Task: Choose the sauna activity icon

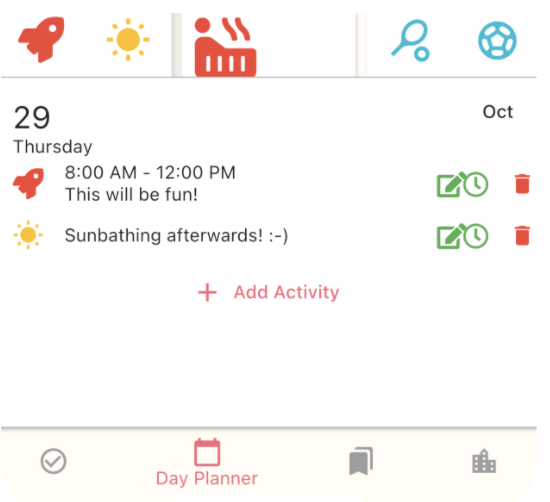Action: pyautogui.click(x=225, y=47)
